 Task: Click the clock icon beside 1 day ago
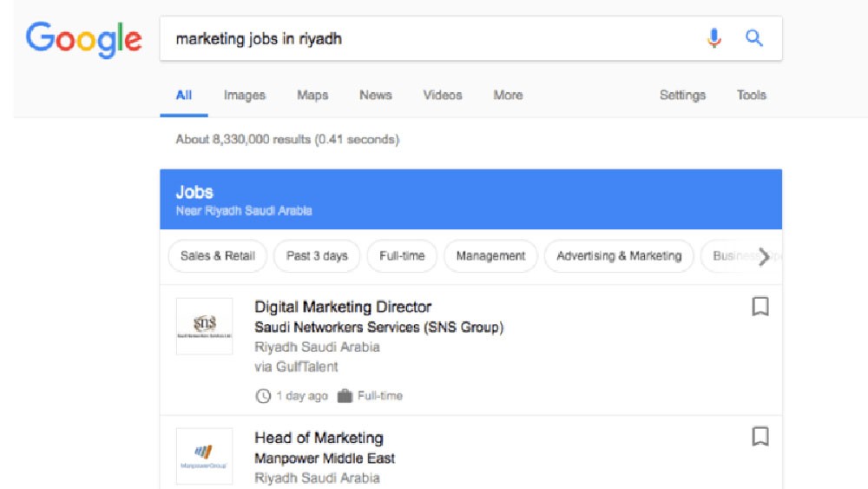[263, 396]
